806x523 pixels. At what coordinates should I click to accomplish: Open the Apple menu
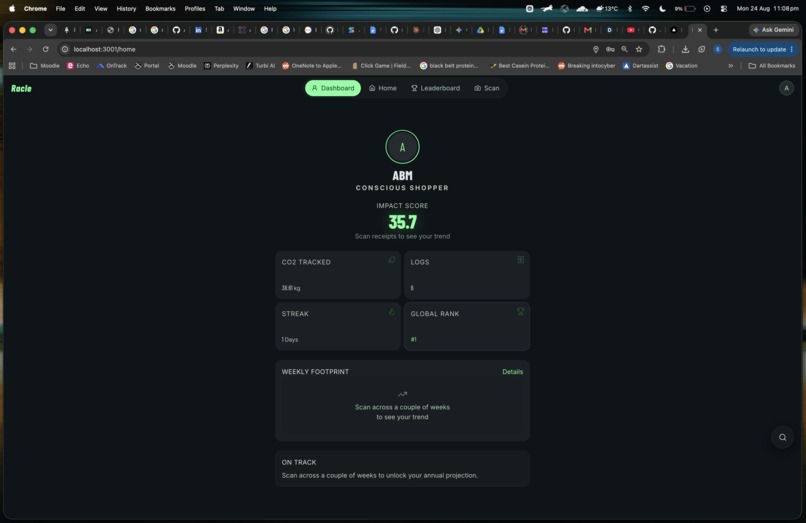[x=12, y=9]
